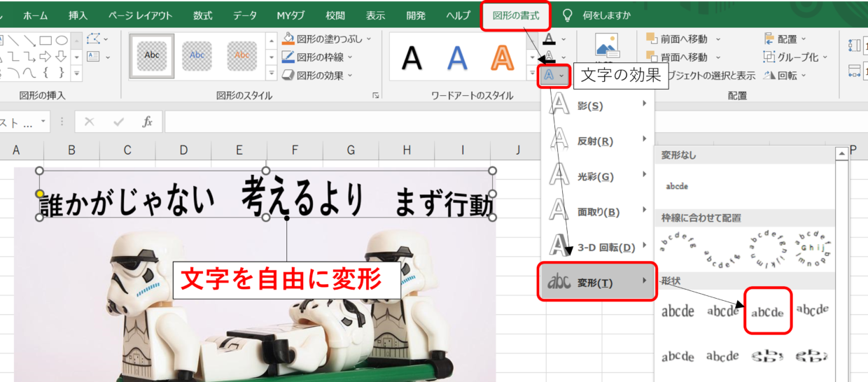Click the text box insert icon
The image size is (868, 382).
pyautogui.click(x=94, y=56)
